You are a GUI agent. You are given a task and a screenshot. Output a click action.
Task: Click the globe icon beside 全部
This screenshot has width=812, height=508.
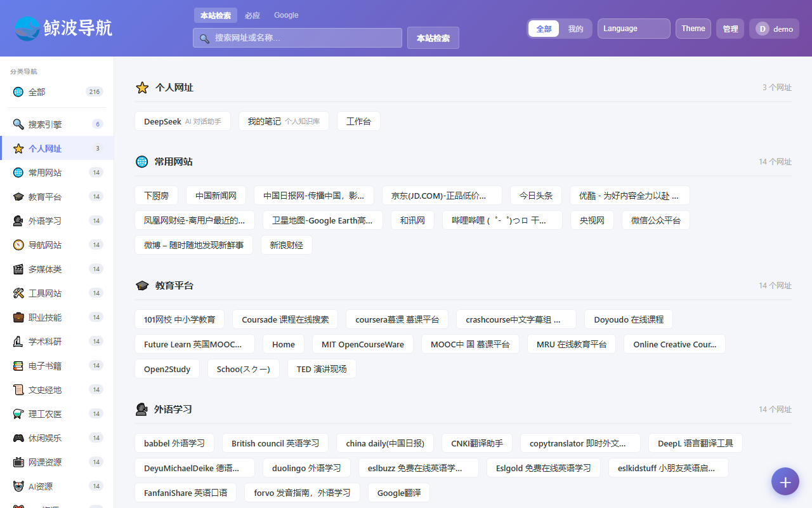pyautogui.click(x=18, y=92)
